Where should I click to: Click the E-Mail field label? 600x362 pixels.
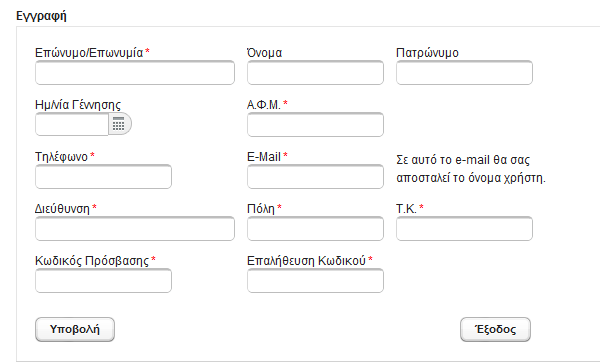tap(264, 157)
